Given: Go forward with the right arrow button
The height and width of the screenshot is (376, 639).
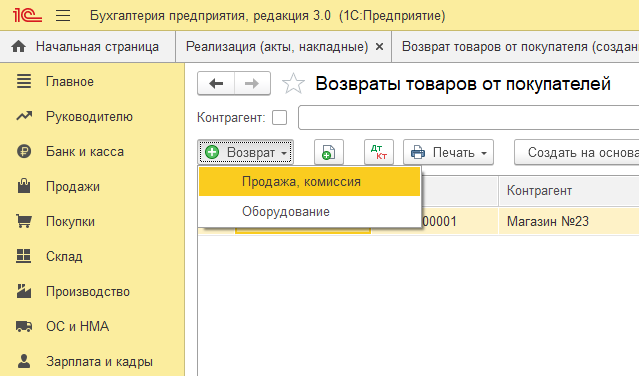Looking at the screenshot, I should (x=252, y=84).
